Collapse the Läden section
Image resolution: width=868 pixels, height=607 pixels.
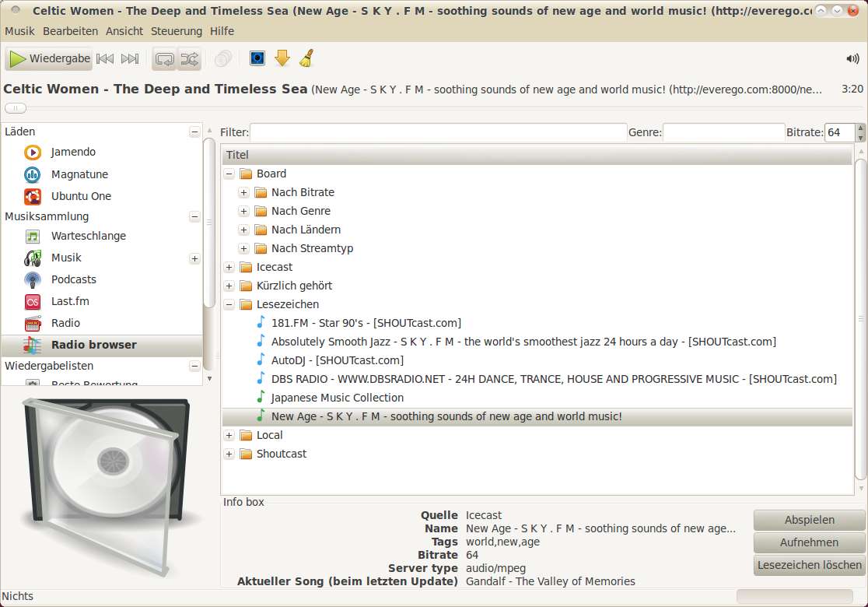[194, 132]
